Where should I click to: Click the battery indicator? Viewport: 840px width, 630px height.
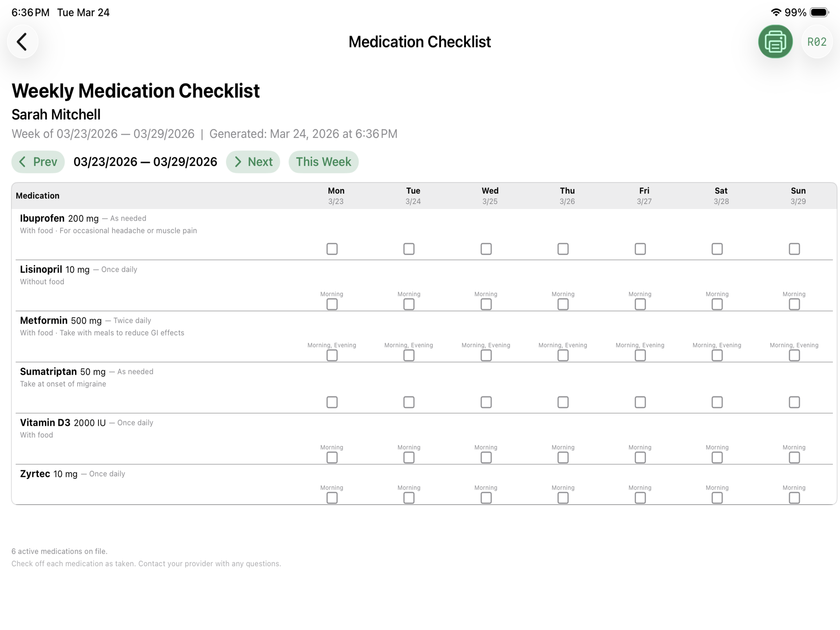click(x=819, y=12)
